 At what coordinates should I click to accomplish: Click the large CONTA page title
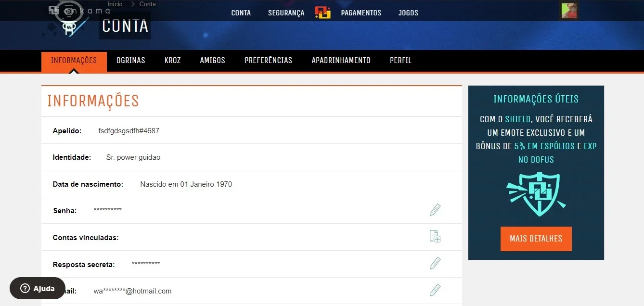pyautogui.click(x=125, y=25)
